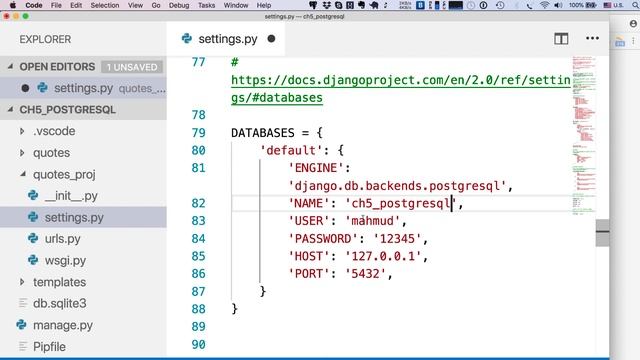The image size is (640, 360).
Task: Open Dropbox menu bar icon
Action: click(x=326, y=5)
